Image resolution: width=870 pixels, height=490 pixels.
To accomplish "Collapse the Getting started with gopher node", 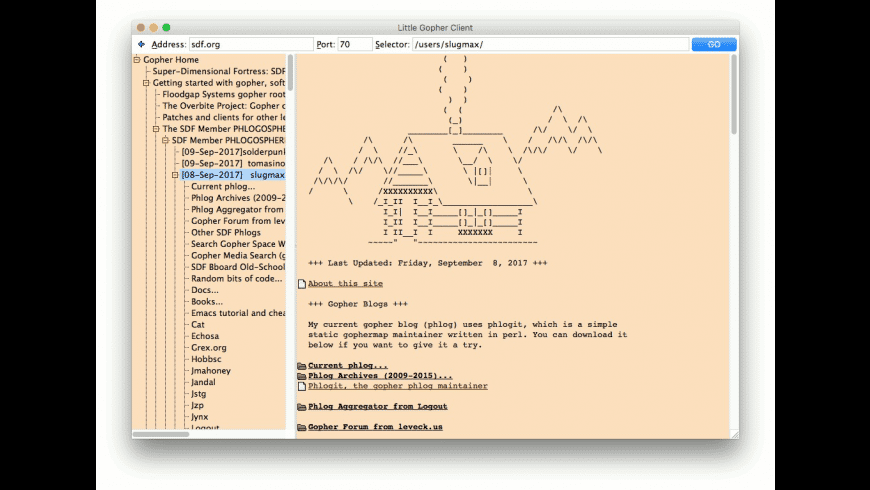I will [x=146, y=83].
